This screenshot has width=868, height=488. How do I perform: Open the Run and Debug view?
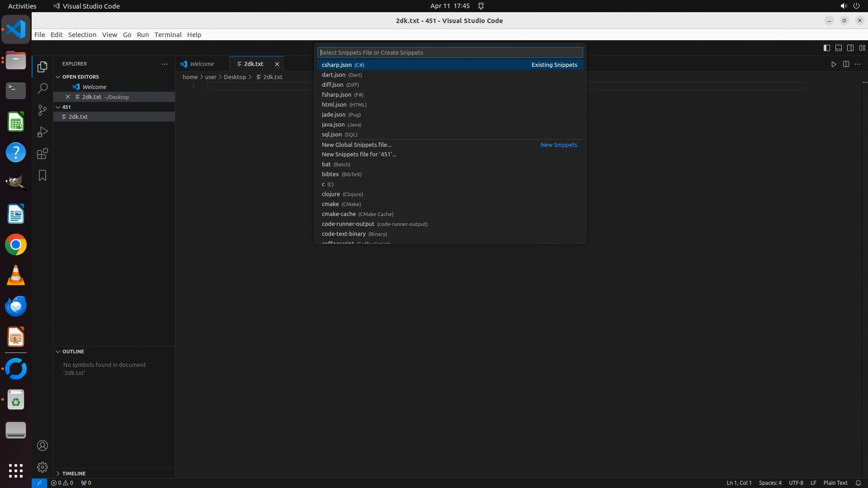click(x=42, y=132)
